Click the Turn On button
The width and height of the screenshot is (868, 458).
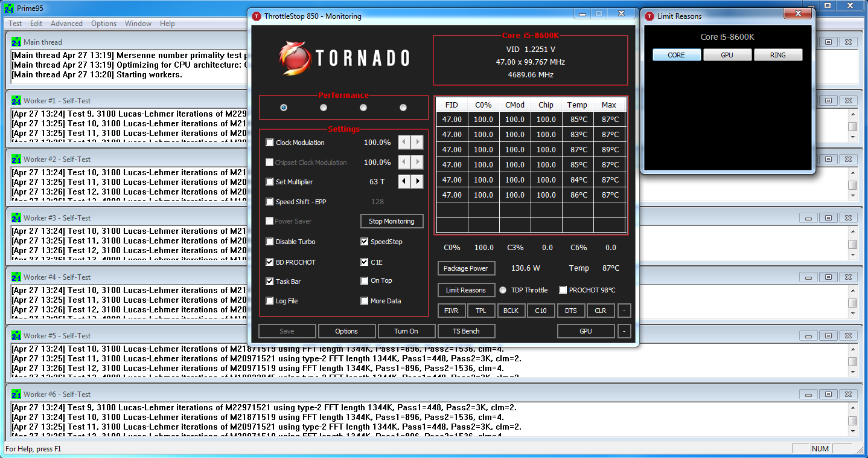[406, 331]
